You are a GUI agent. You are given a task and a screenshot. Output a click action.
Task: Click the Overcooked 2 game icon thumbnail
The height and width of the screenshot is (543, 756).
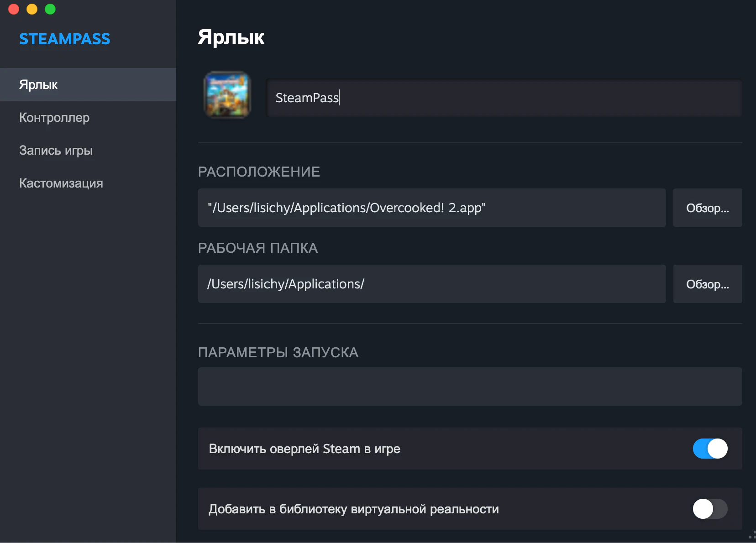click(227, 95)
